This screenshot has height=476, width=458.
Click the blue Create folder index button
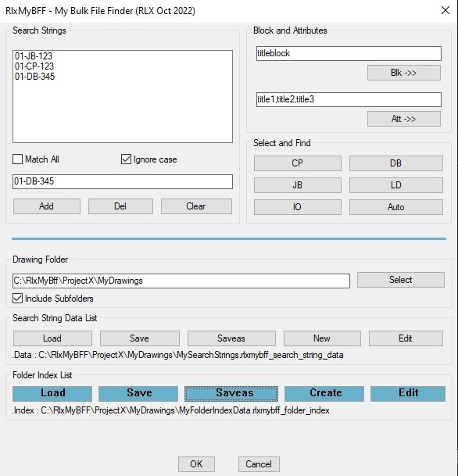(324, 394)
